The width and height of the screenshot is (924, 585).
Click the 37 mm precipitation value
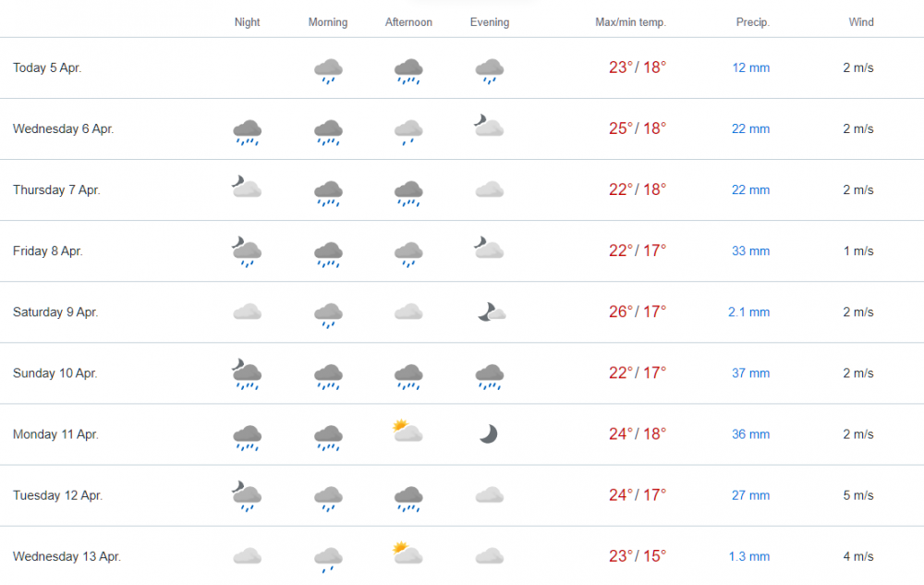coord(750,373)
